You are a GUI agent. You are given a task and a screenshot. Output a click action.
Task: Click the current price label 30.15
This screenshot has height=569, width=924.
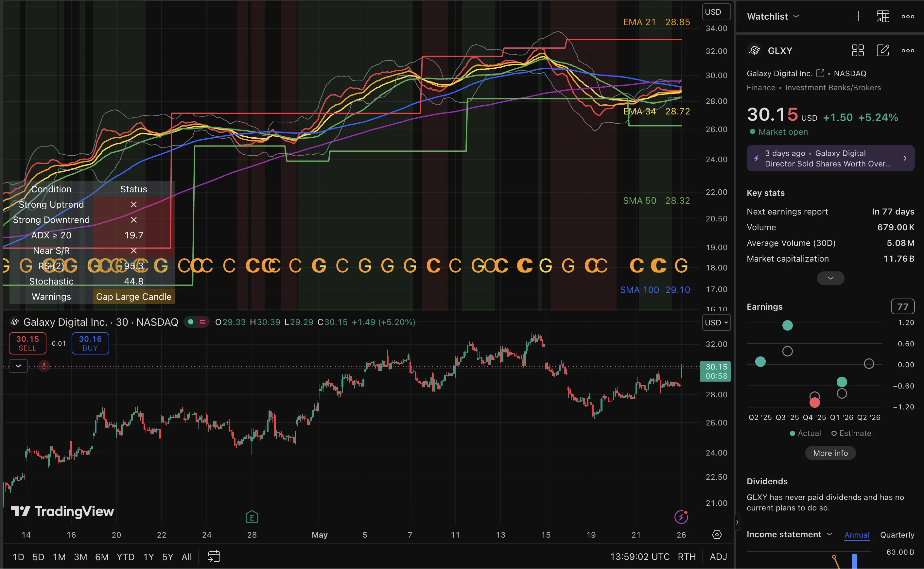(715, 371)
